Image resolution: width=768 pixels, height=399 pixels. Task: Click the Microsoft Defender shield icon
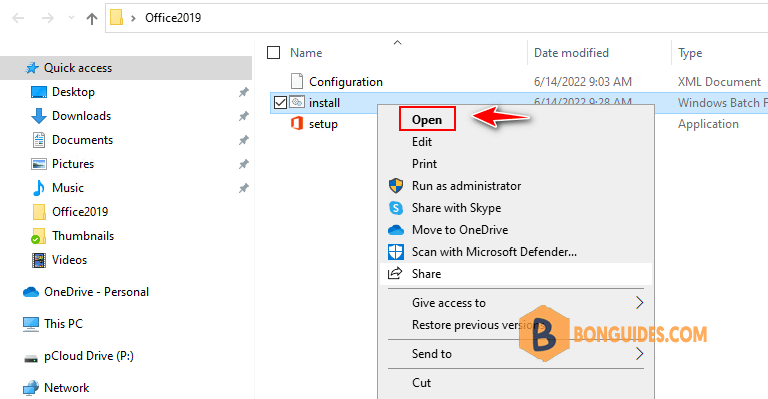[396, 252]
